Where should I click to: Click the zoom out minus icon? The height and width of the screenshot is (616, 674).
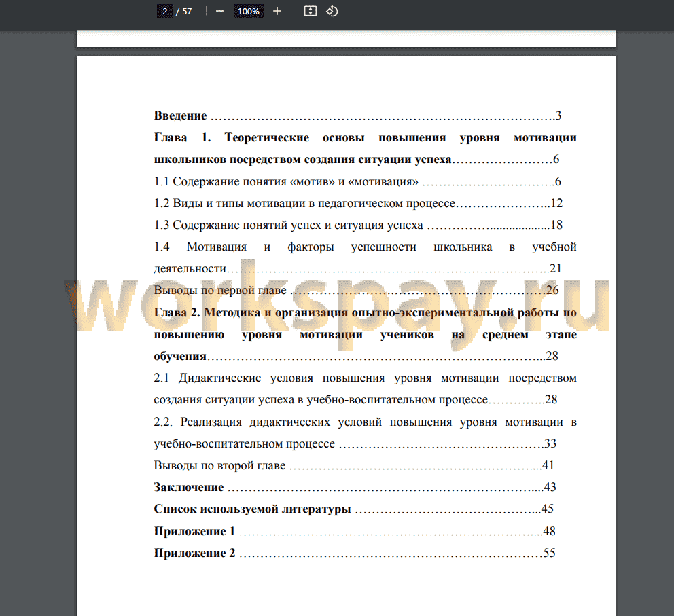220,11
